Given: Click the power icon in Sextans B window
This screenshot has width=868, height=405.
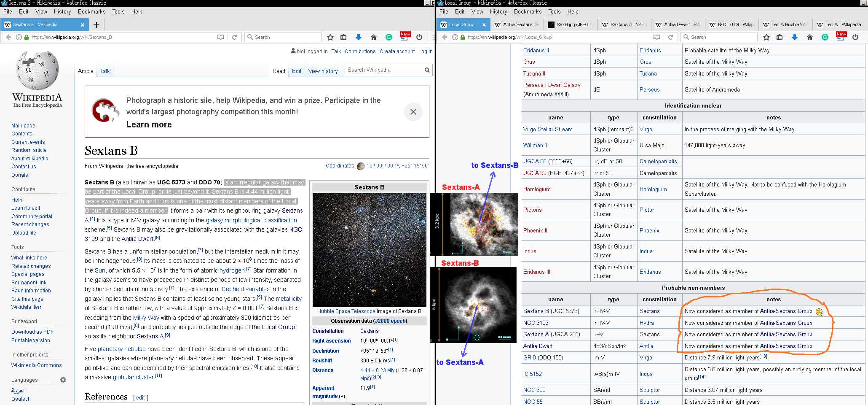Looking at the screenshot, I should 419,37.
